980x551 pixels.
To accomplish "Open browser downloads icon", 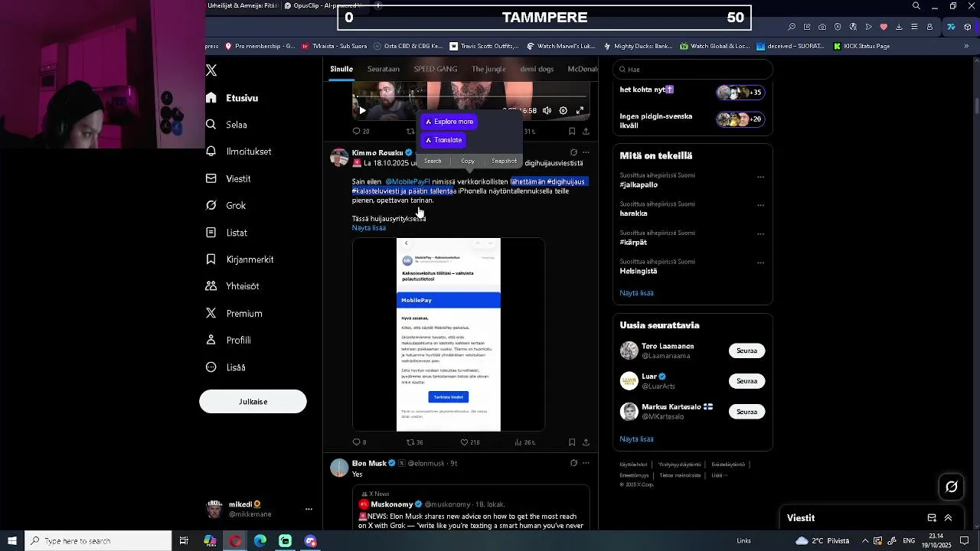I will 899,27.
